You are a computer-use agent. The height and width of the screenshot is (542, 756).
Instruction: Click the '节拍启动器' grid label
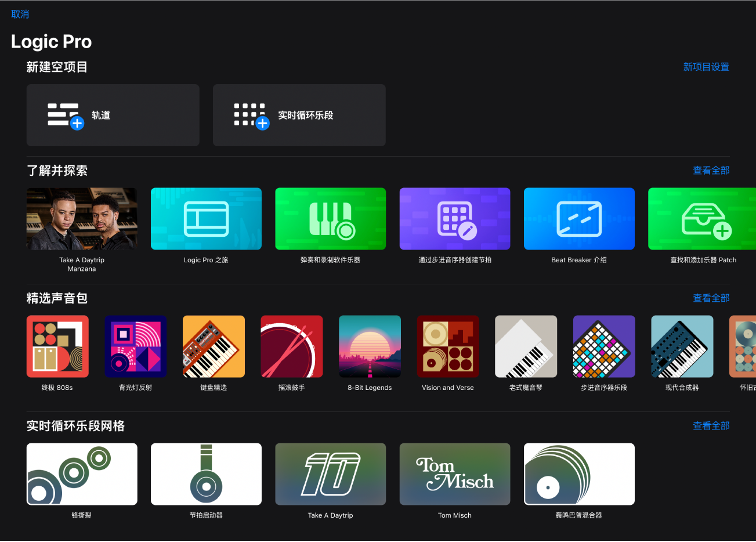(206, 515)
